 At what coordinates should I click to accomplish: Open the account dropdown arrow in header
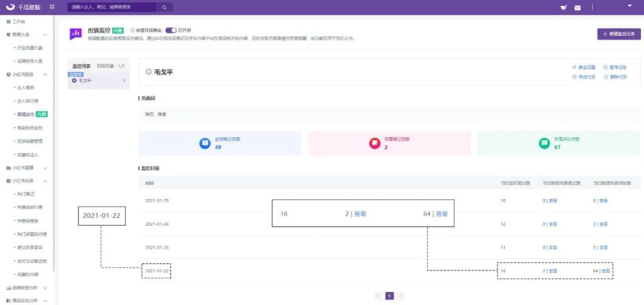pyautogui.click(x=630, y=5)
